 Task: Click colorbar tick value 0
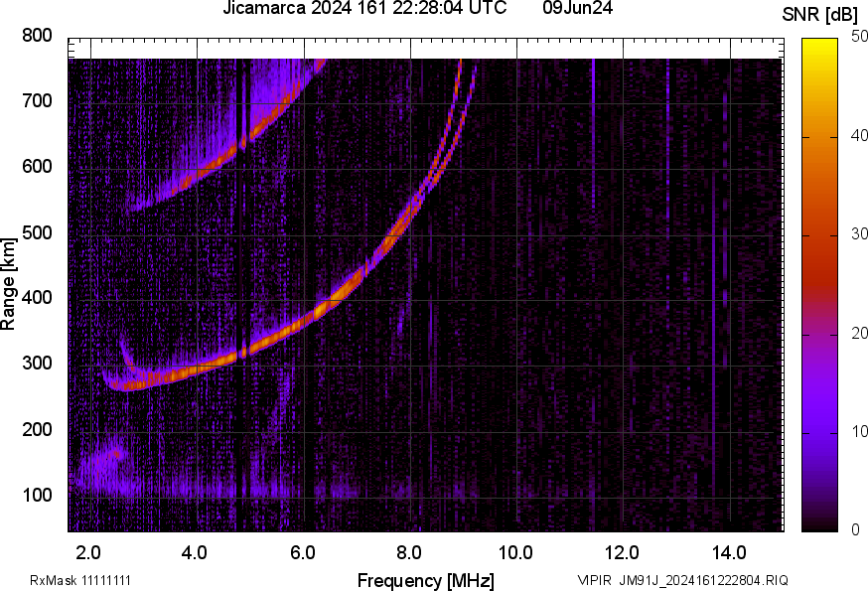pos(855,530)
